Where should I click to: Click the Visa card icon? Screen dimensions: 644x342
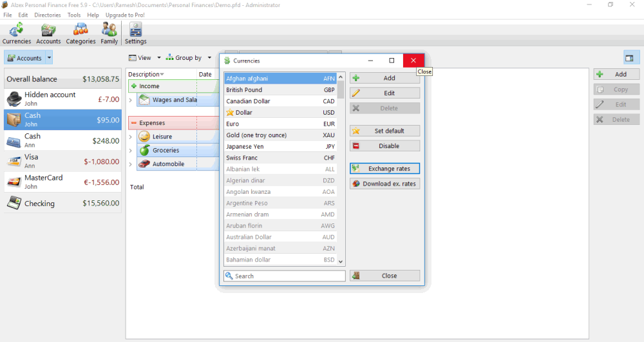click(14, 162)
